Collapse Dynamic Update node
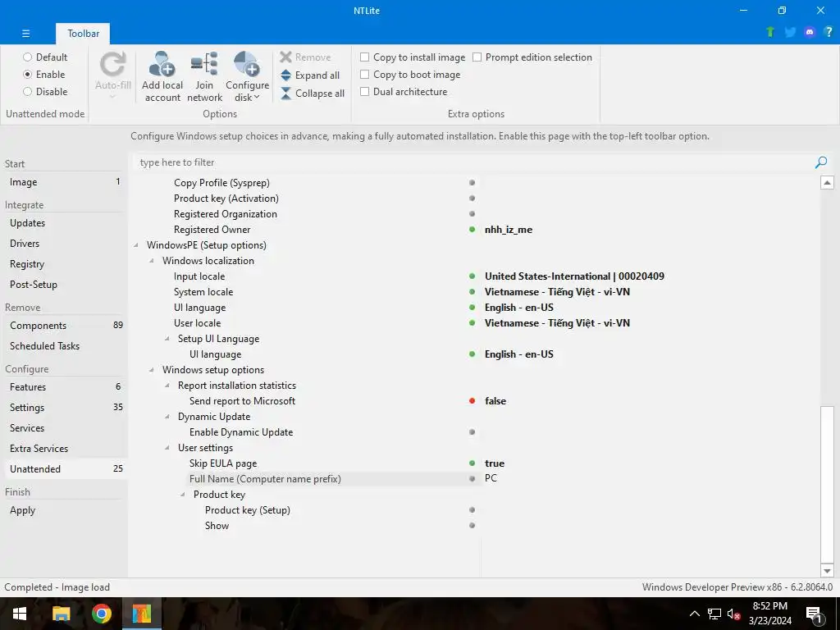The image size is (840, 630). (x=167, y=417)
